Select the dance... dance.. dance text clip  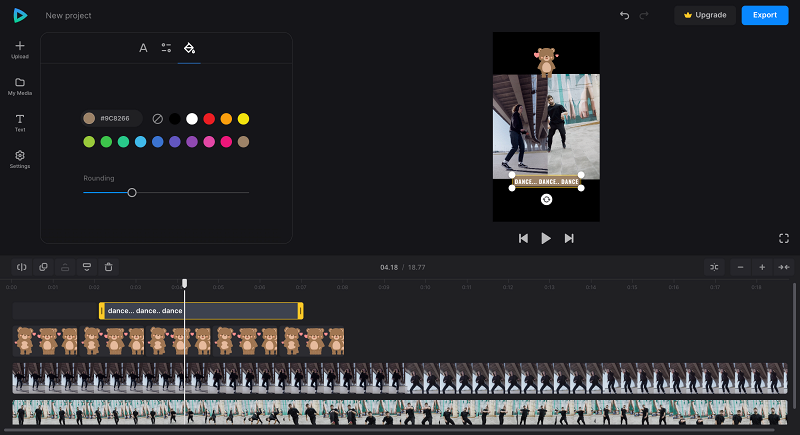(201, 311)
